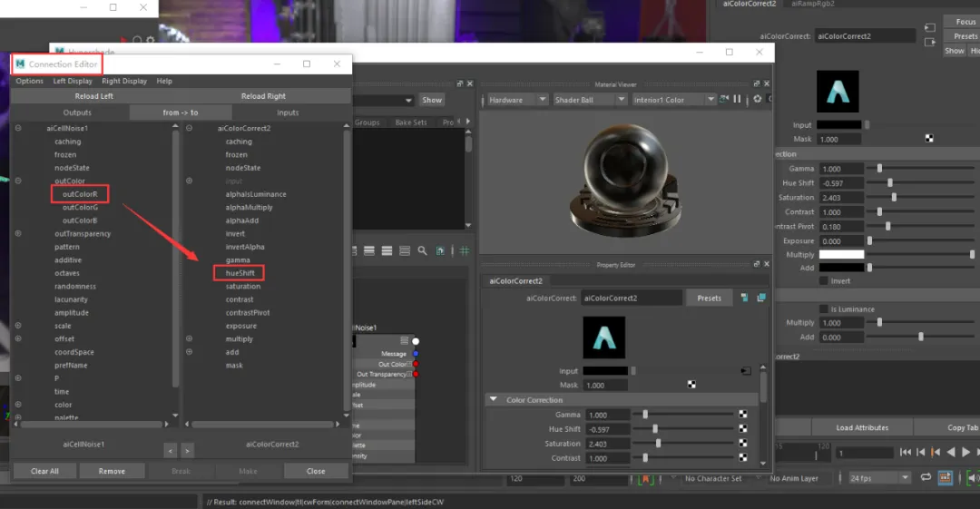Expand the scale attribute in Outputs

point(18,326)
